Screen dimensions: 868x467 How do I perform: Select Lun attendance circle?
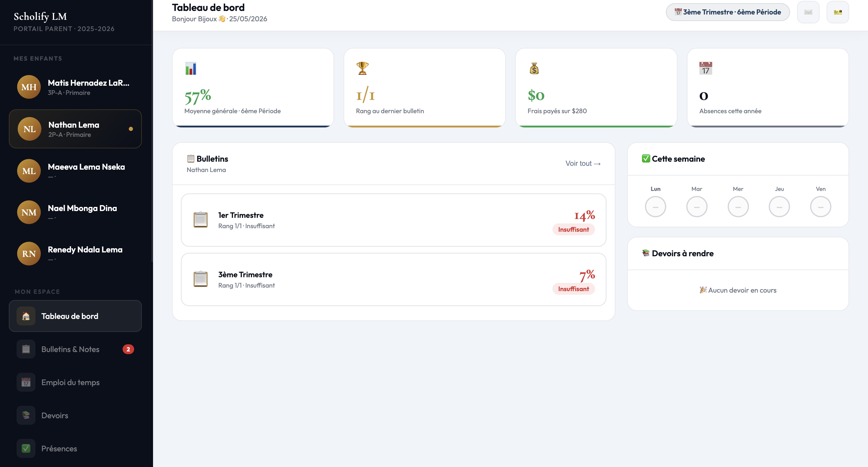tap(655, 207)
